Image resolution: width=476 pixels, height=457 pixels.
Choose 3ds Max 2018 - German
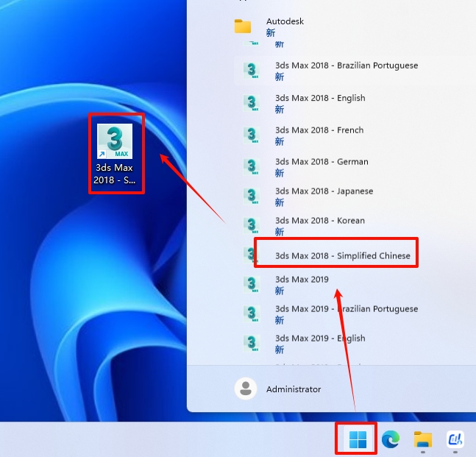click(x=322, y=162)
